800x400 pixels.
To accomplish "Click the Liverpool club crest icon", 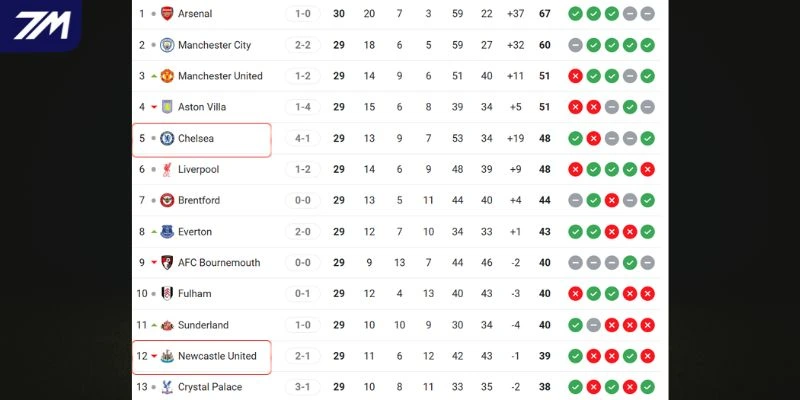I will 167,169.
